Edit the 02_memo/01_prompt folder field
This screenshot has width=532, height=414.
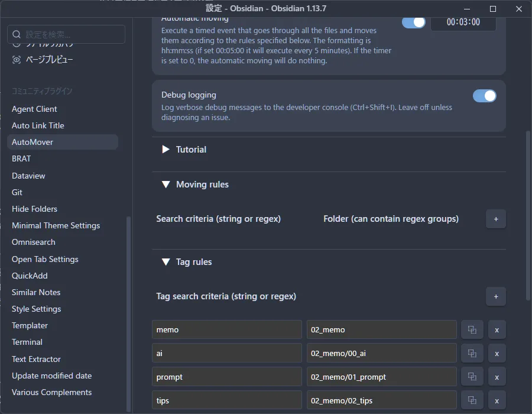[x=382, y=377]
